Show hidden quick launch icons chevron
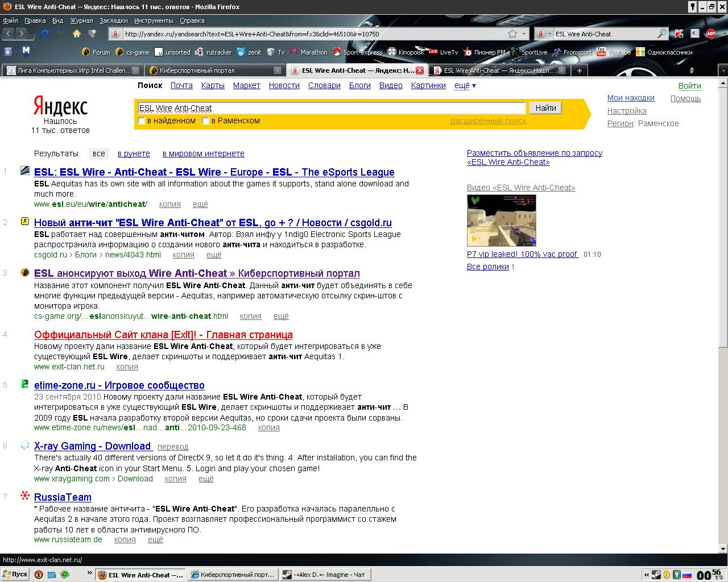The image size is (728, 582). (90, 574)
